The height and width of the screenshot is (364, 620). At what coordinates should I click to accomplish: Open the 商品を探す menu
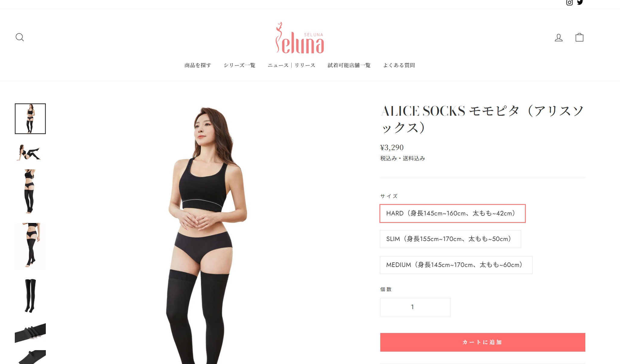pyautogui.click(x=198, y=65)
